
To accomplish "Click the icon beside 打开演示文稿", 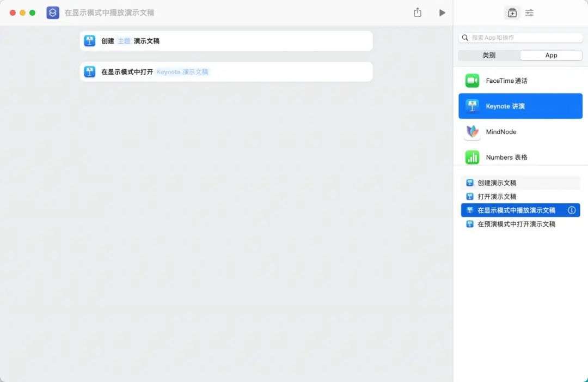I will [469, 196].
